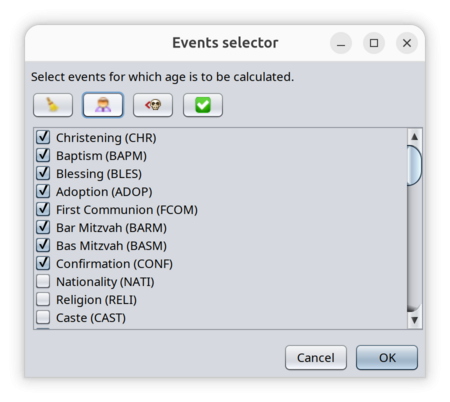Screen dimensions: 450x402
Task: Click the green checkmark select-all icon
Action: coord(203,105)
